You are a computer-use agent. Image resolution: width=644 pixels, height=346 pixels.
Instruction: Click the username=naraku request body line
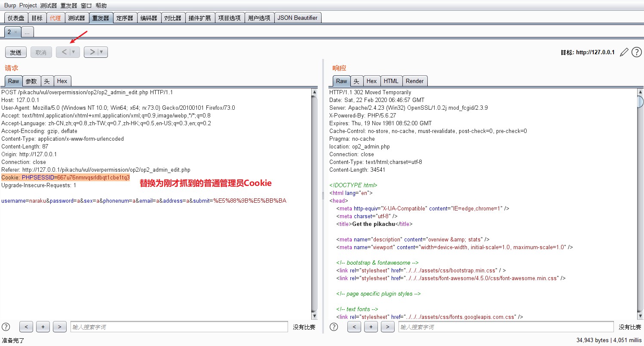pyautogui.click(x=144, y=201)
